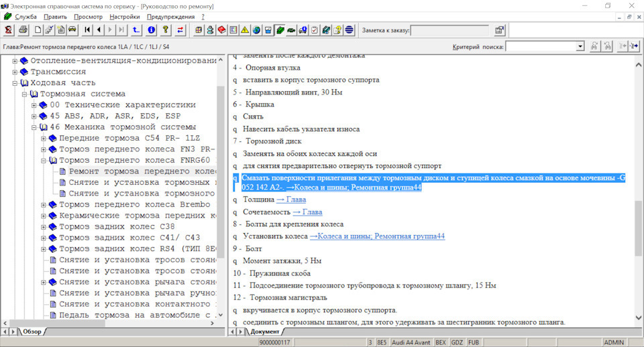Click the checklist clipboard icon
The width and height of the screenshot is (644, 347).
click(314, 30)
